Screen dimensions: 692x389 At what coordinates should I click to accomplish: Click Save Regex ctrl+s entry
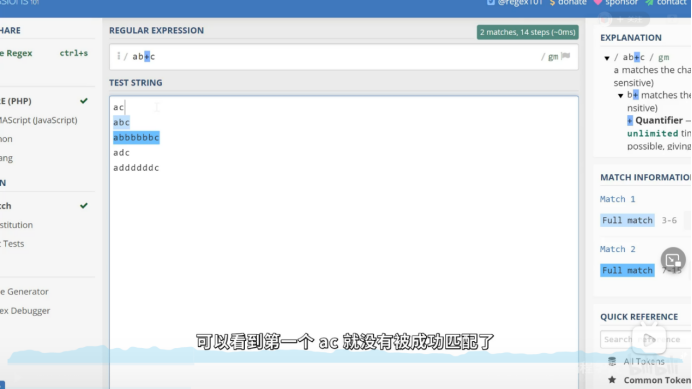tap(44, 53)
